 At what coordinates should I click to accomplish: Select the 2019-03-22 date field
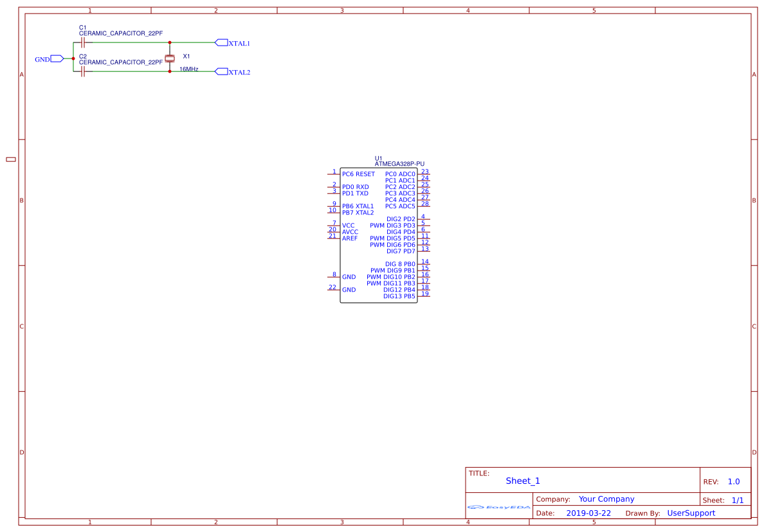pyautogui.click(x=587, y=513)
